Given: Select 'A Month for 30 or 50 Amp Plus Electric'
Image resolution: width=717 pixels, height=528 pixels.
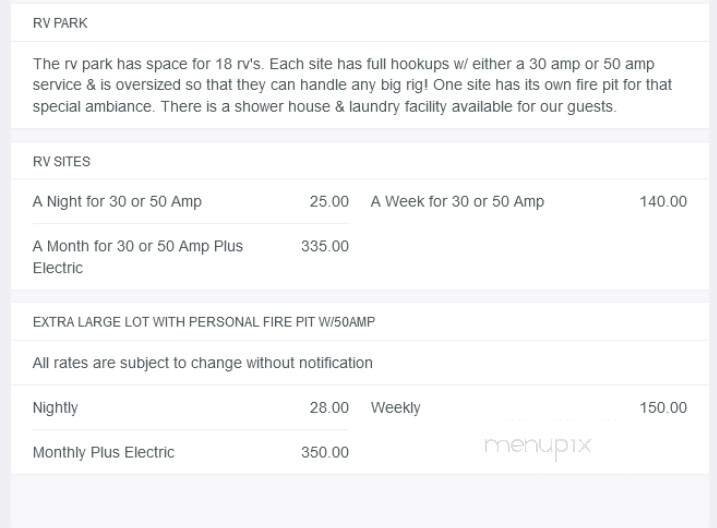Looking at the screenshot, I should 138,257.
